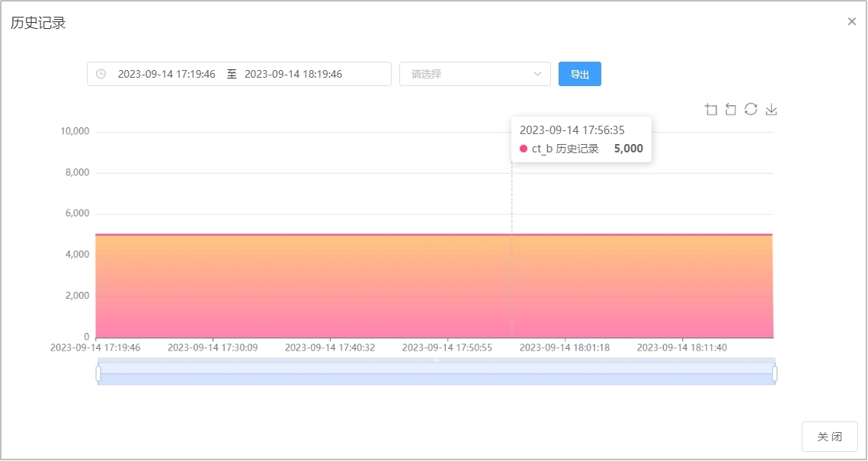Click the clock icon in date range picker
This screenshot has height=461, width=868.
tap(101, 74)
